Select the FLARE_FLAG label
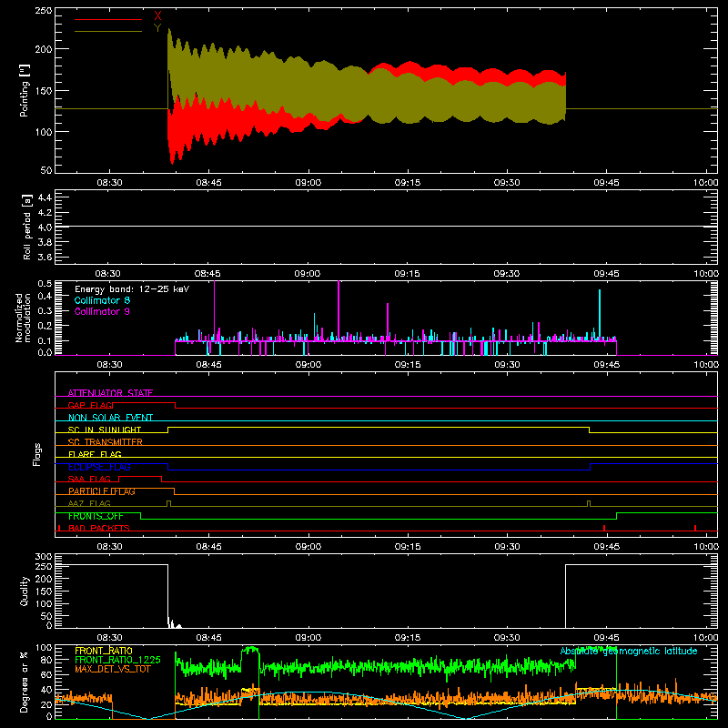Viewport: 728px width, 728px height. (x=95, y=454)
